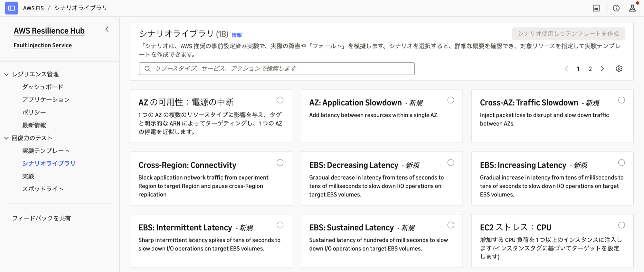The width and height of the screenshot is (644, 272).
Task: Select the EBS: Sustained Latency radio button
Action: tap(451, 225)
